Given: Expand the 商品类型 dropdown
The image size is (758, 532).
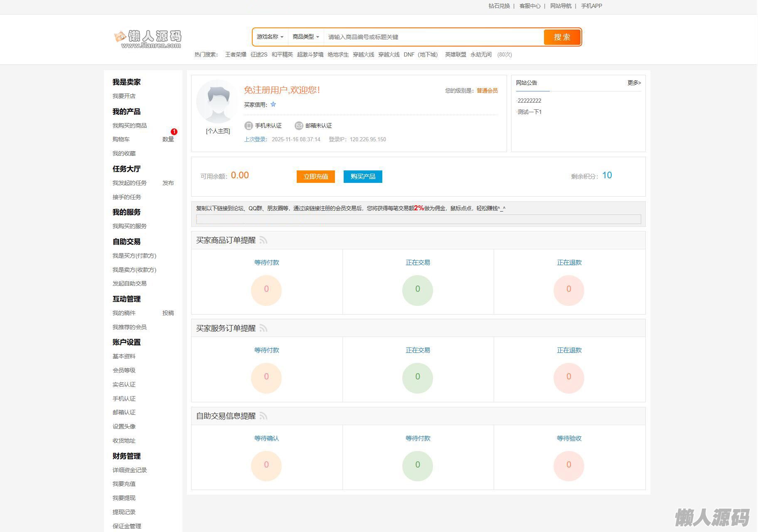Looking at the screenshot, I should (x=306, y=37).
